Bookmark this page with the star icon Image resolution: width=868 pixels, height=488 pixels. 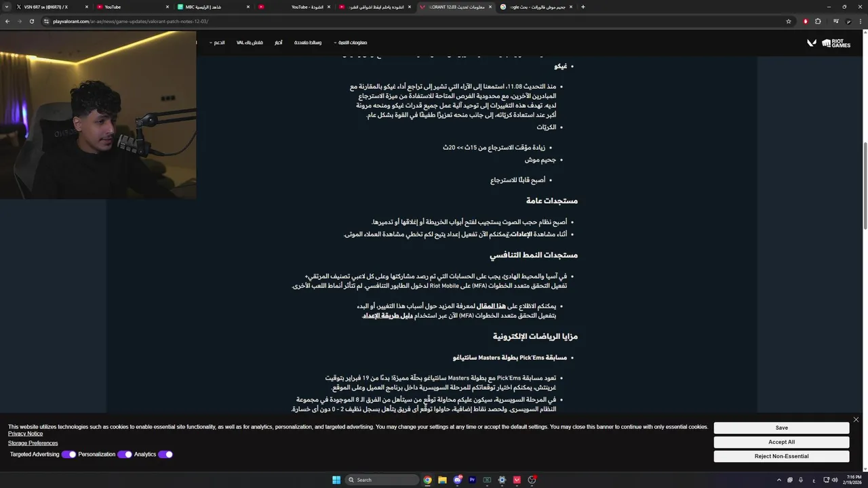tap(789, 21)
